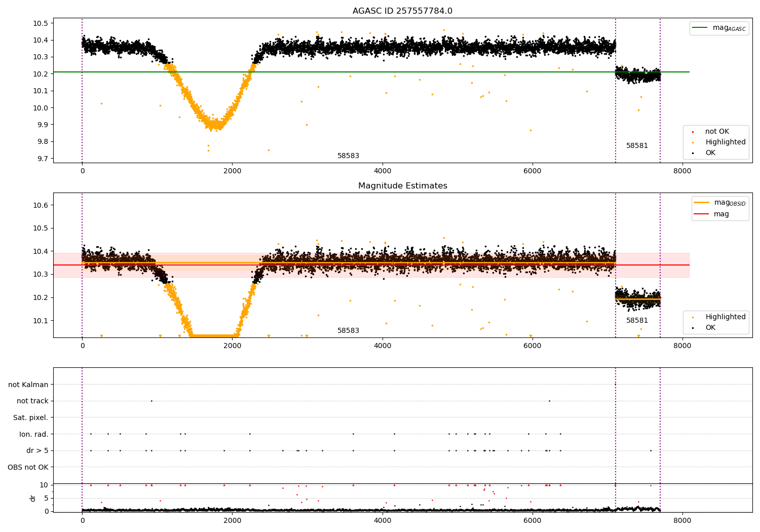Click the 'Ion. rad.' row label
The height and width of the screenshot is (532, 760).
[x=34, y=434]
